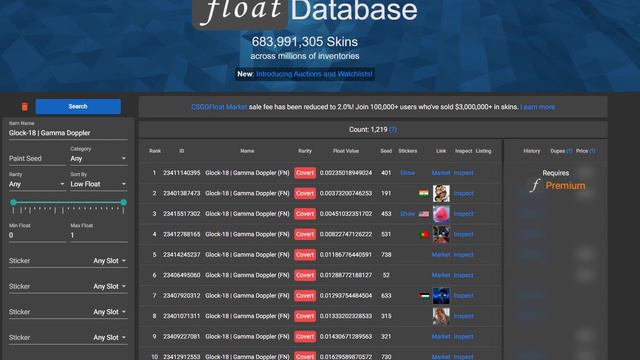Click the help icon next to Count

point(393,130)
